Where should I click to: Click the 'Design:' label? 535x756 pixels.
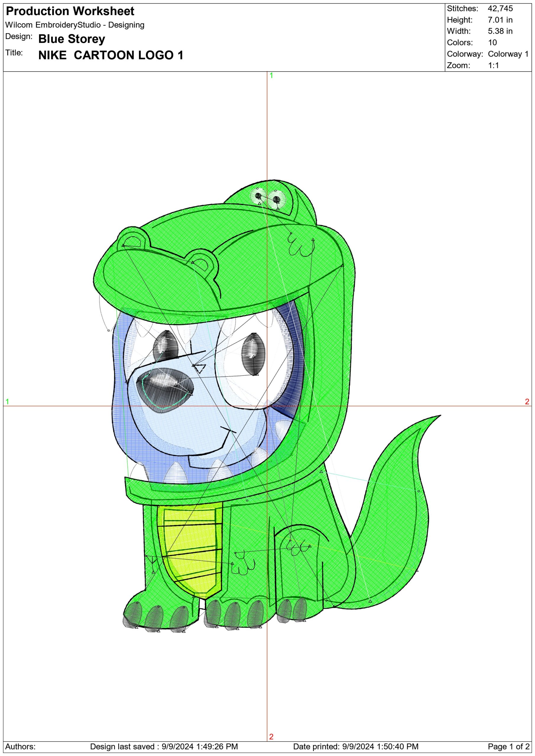pos(19,37)
